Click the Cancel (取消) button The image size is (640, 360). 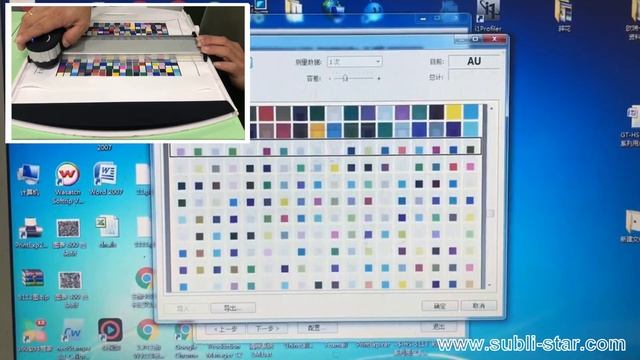click(479, 305)
